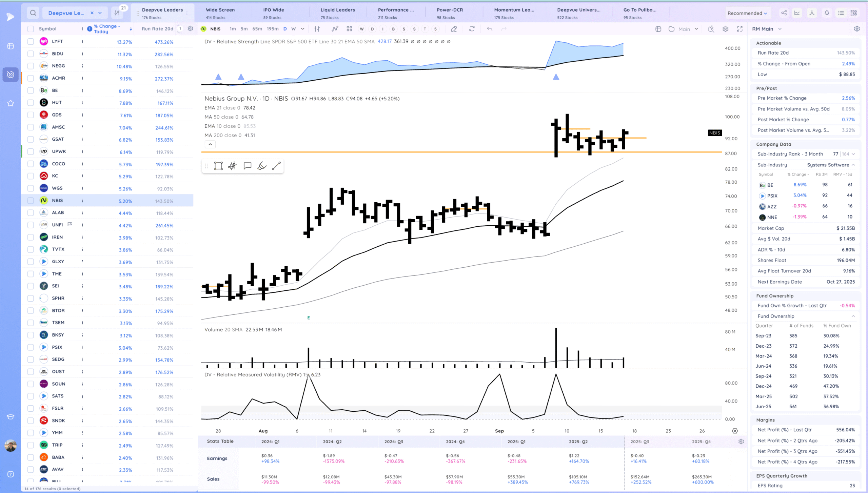Switch to the Liquid Leaders tab
The image size is (868, 493).
338,13
